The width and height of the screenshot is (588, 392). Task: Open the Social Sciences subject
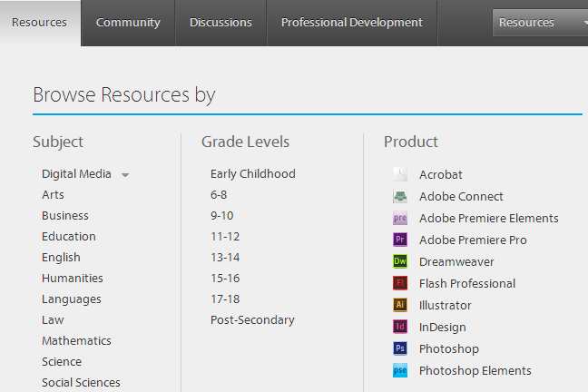pos(81,382)
